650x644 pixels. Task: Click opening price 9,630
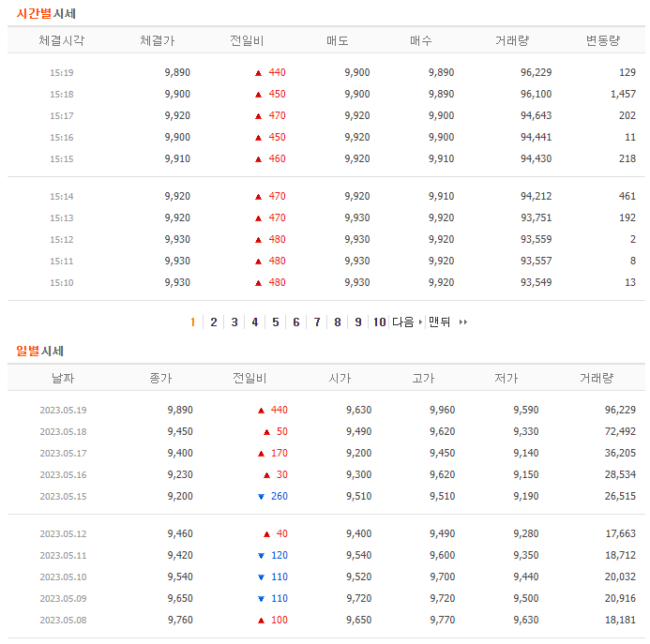358,410
